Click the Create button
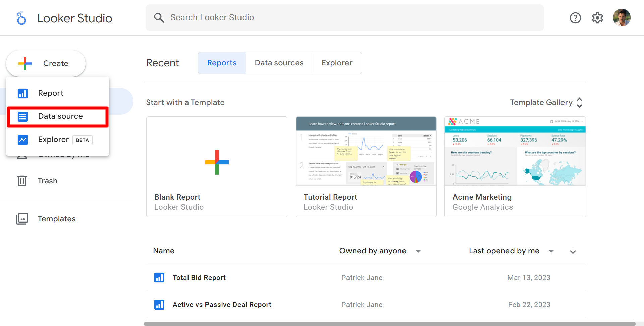644x326 pixels. (x=46, y=63)
